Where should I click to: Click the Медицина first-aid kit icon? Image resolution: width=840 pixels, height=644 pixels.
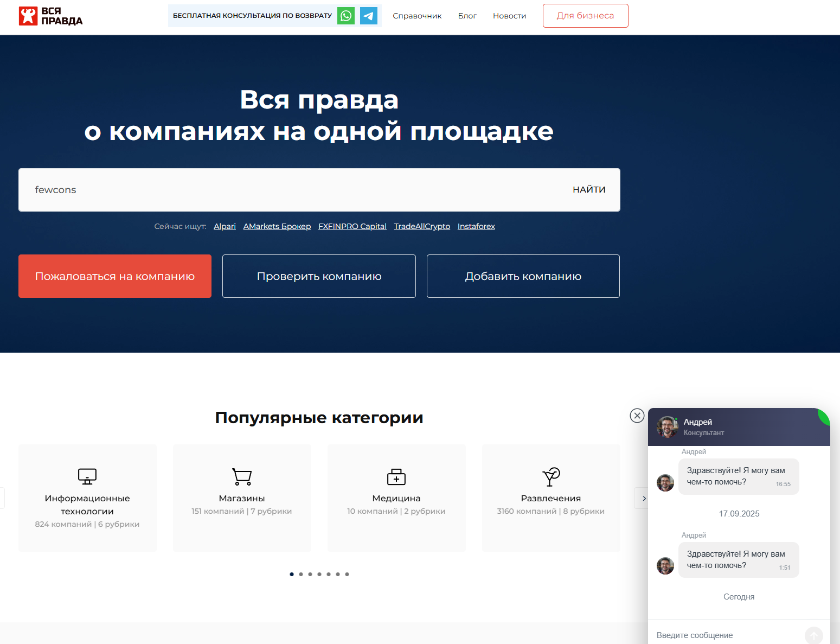(x=396, y=476)
